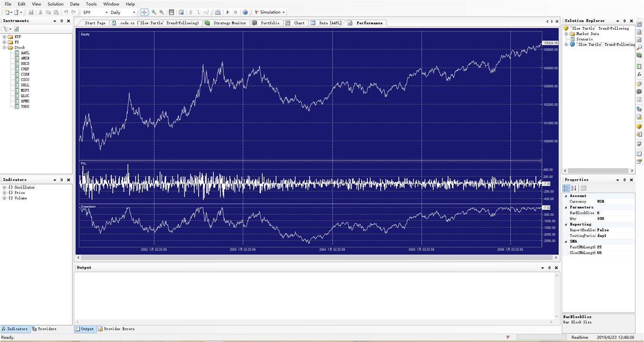Click the globe icon in the toolbar
The width and height of the screenshot is (644, 342).
point(245,12)
